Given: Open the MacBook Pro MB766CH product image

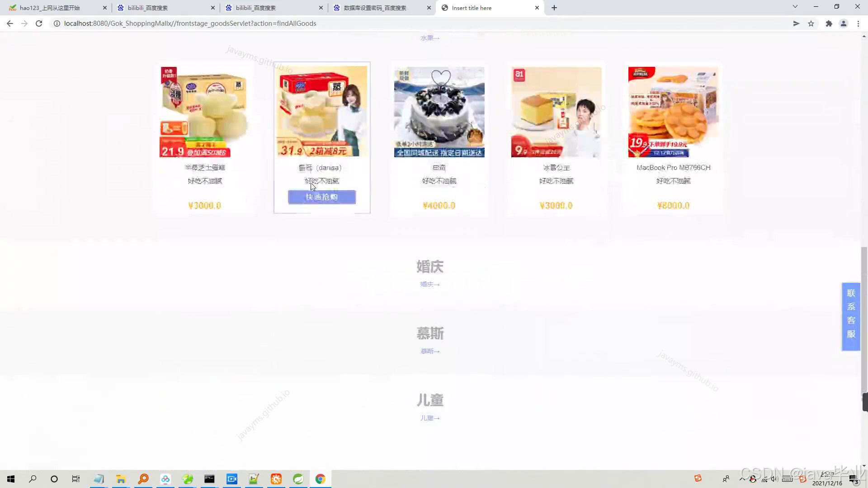Looking at the screenshot, I should (x=673, y=112).
